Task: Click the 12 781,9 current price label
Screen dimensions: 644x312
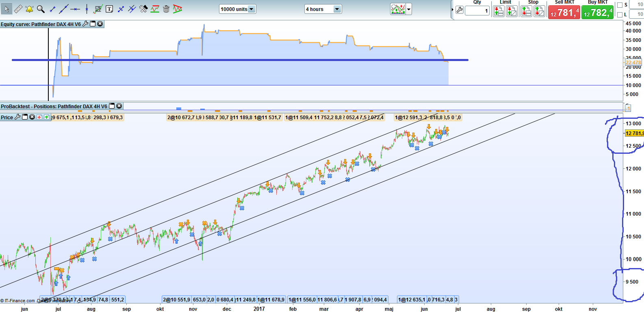Action: tap(634, 133)
